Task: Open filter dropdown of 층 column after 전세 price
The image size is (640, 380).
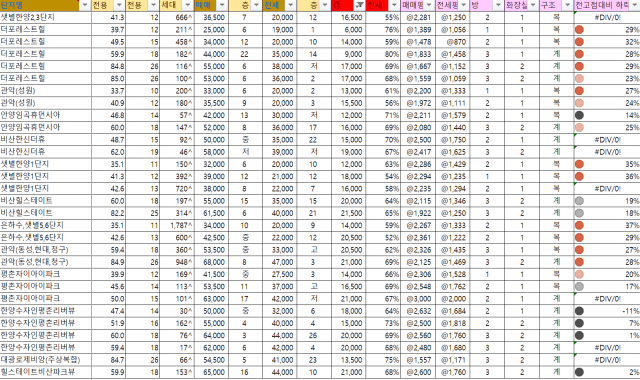Action: [x=325, y=5]
